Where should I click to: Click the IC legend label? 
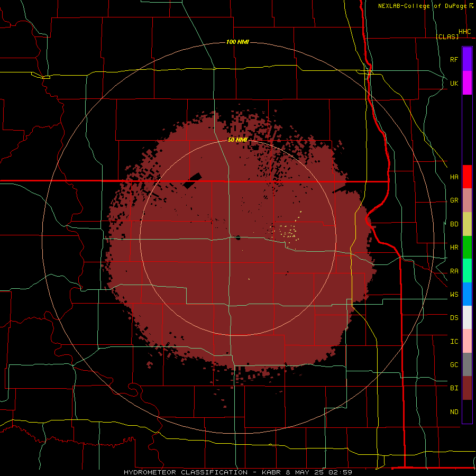tap(454, 341)
